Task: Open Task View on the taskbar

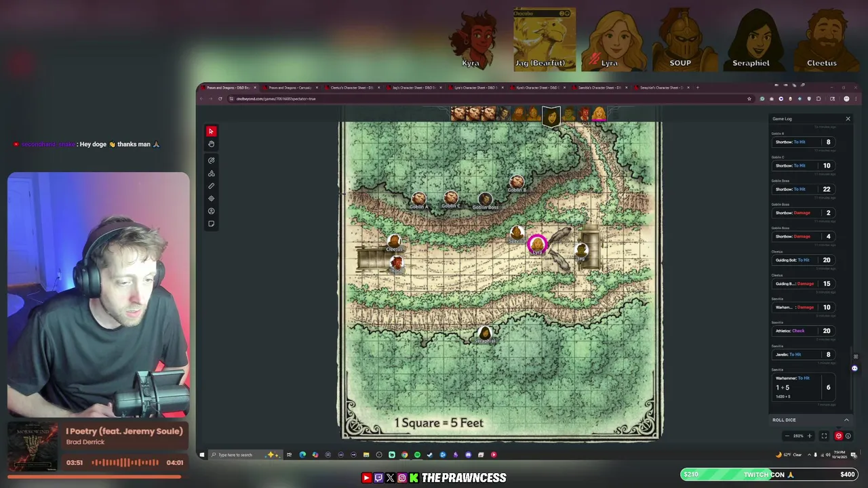Action: (x=290, y=455)
